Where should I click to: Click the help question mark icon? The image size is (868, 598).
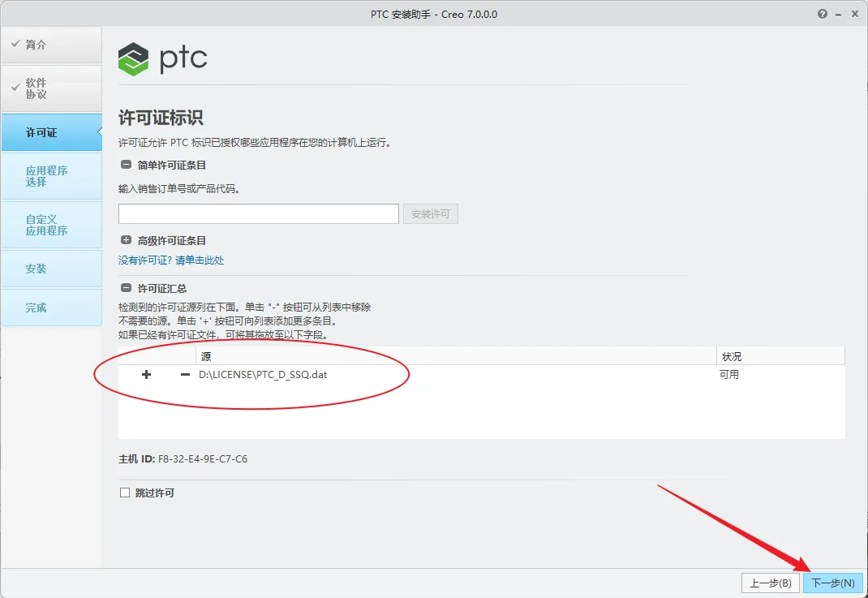[822, 15]
